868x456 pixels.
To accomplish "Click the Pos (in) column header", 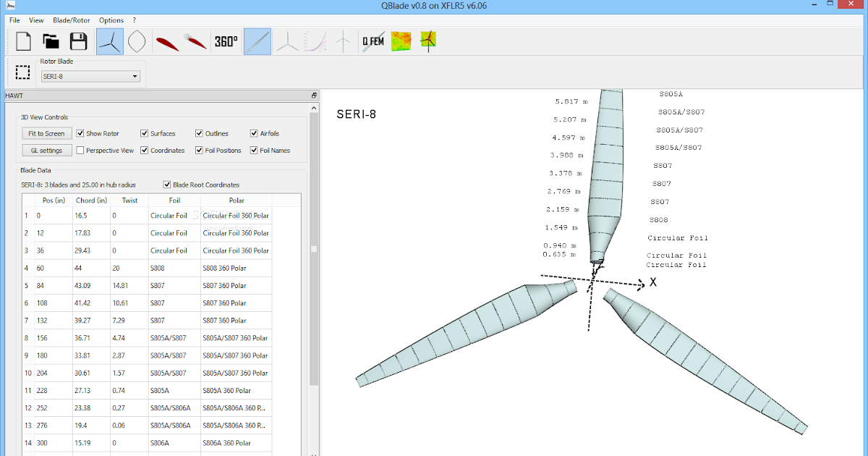I will click(53, 200).
